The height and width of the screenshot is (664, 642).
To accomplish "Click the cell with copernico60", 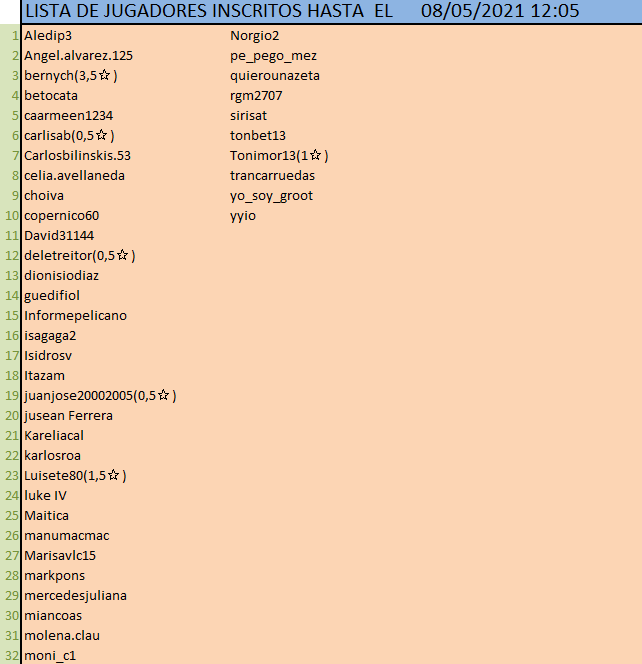I will tap(61, 216).
